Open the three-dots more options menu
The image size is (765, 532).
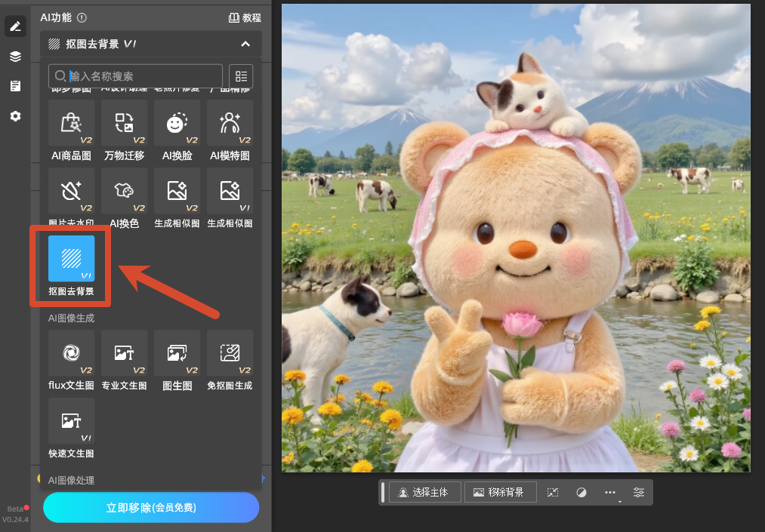click(610, 493)
